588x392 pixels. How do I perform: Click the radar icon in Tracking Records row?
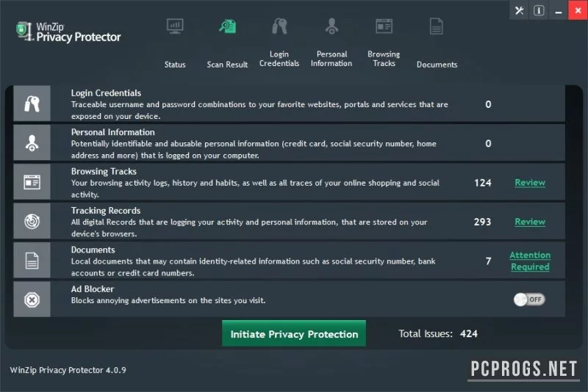[x=32, y=221]
